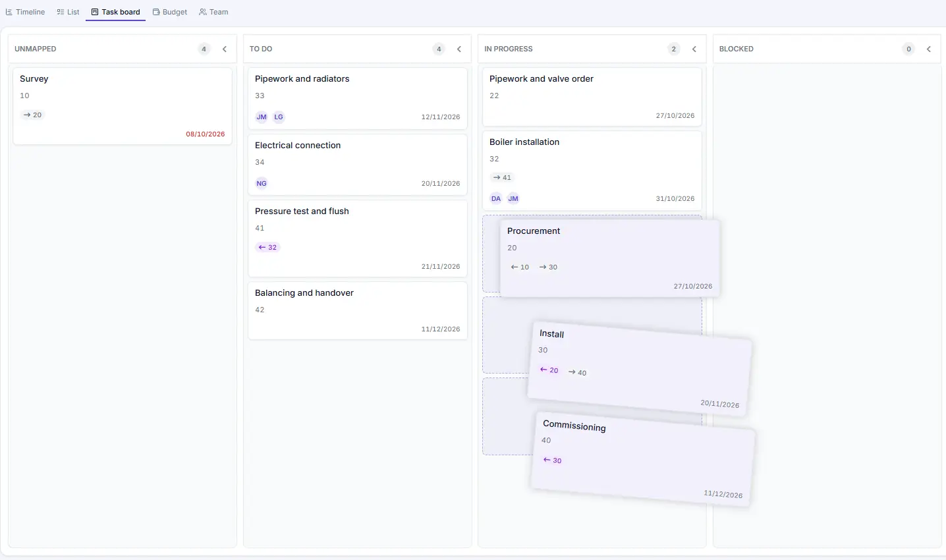Collapse the In Progress column
Image resolution: width=946 pixels, height=560 pixels.
[x=694, y=49]
